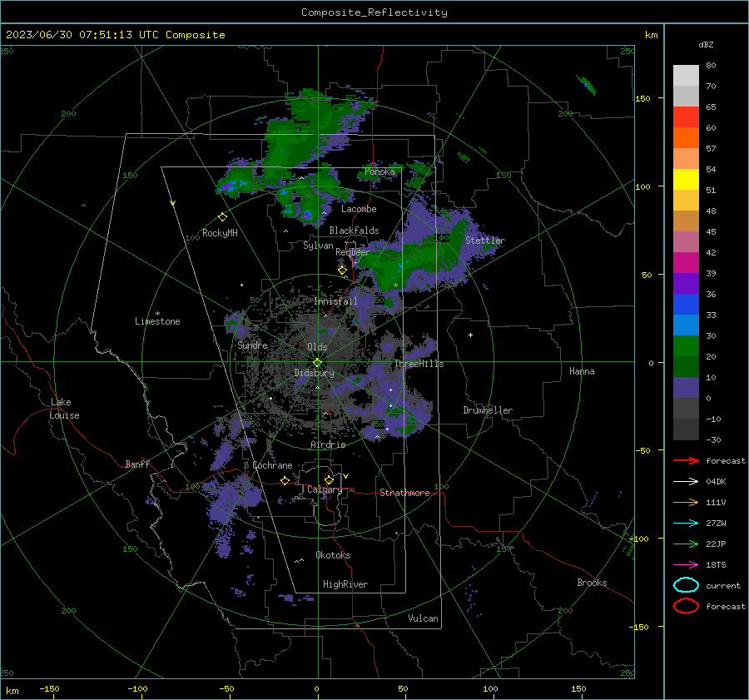This screenshot has height=700, width=749.
Task: Click the Sylvan label on map
Action: pyautogui.click(x=318, y=246)
